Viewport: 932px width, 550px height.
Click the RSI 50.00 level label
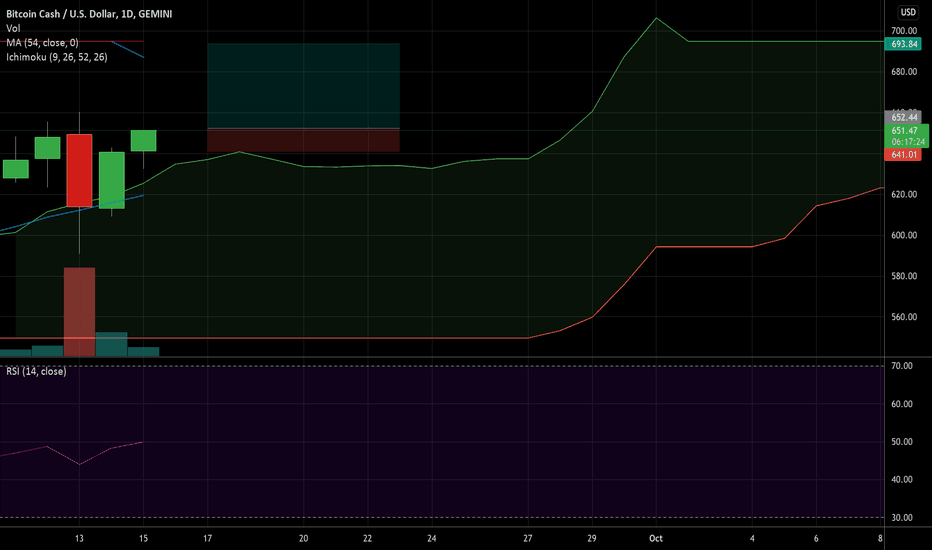[x=902, y=442]
